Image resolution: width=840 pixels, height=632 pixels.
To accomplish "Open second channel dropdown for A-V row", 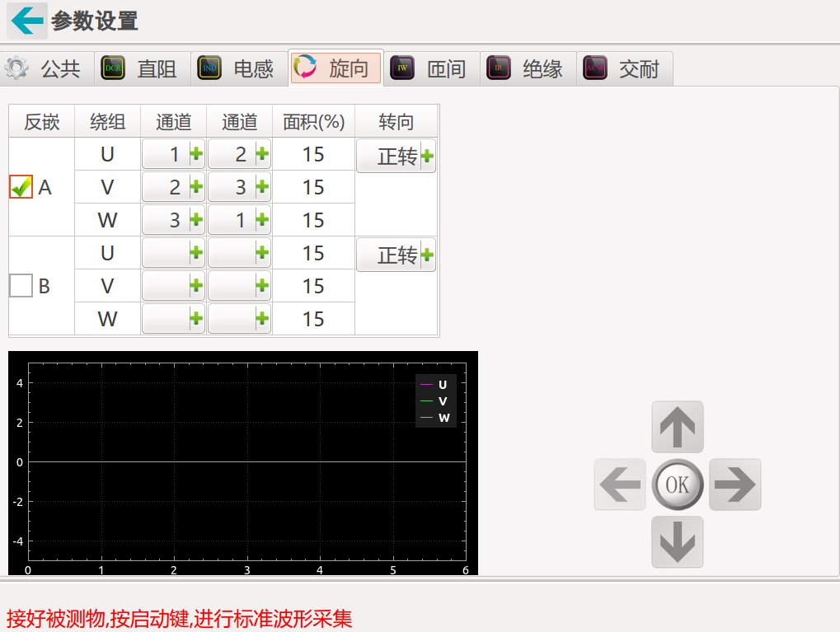I will coord(239,187).
